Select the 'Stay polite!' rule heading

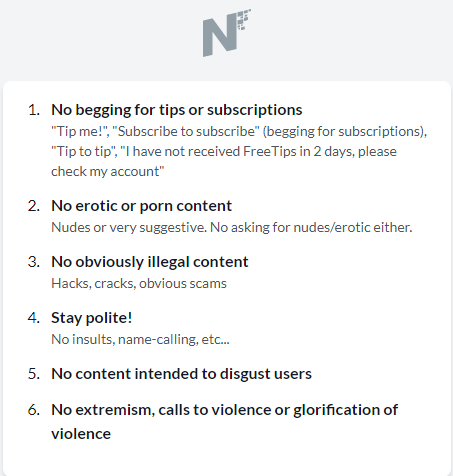pos(92,318)
